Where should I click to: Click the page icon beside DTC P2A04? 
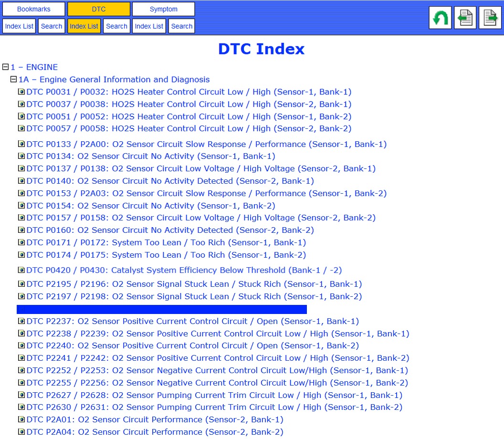(x=21, y=432)
